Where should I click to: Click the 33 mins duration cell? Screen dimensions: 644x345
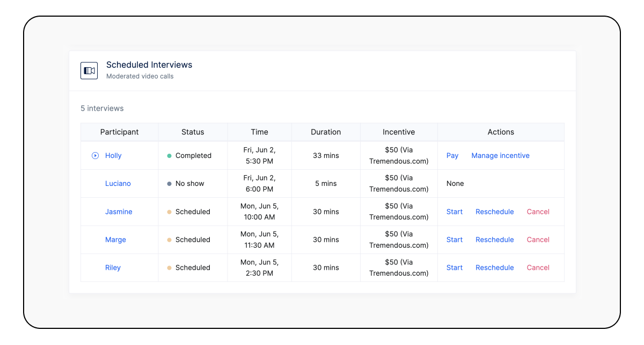click(x=326, y=156)
